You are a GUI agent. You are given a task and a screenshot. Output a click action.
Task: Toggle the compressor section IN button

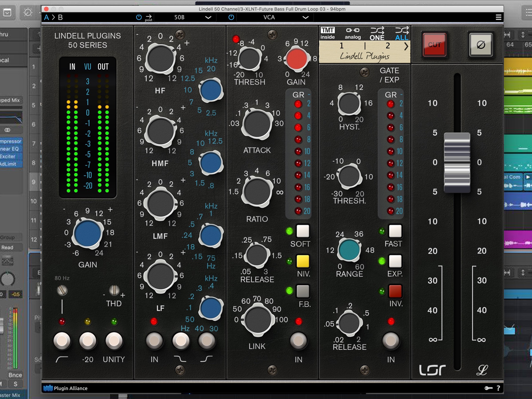click(x=298, y=341)
